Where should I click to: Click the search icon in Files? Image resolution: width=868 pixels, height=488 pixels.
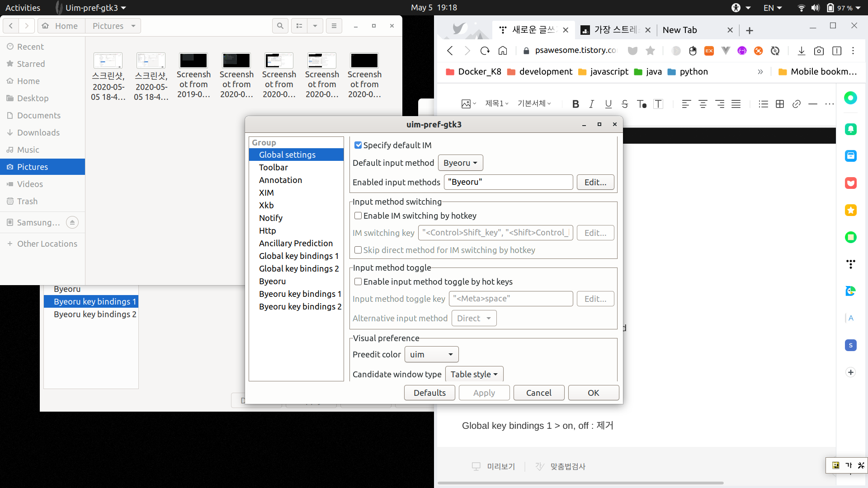tap(280, 26)
